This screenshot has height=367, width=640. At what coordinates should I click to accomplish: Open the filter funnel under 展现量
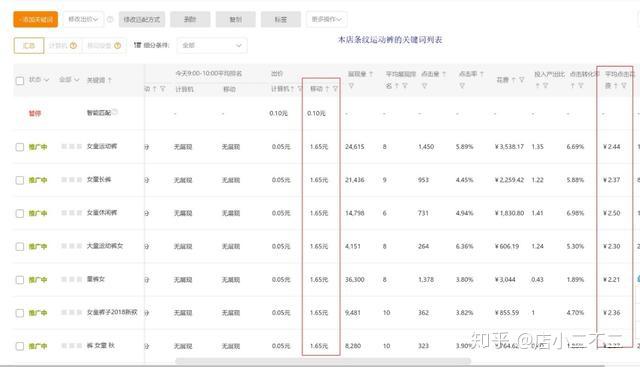pos(351,86)
